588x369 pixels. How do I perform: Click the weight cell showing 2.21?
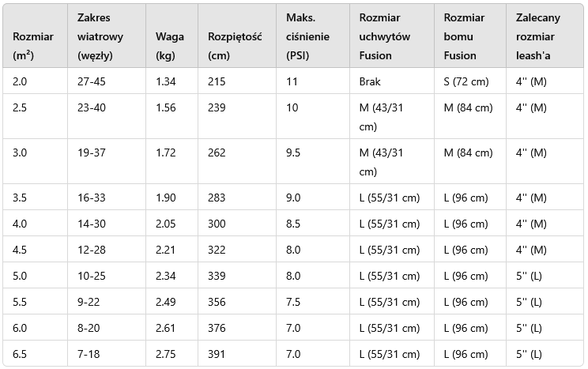166,250
